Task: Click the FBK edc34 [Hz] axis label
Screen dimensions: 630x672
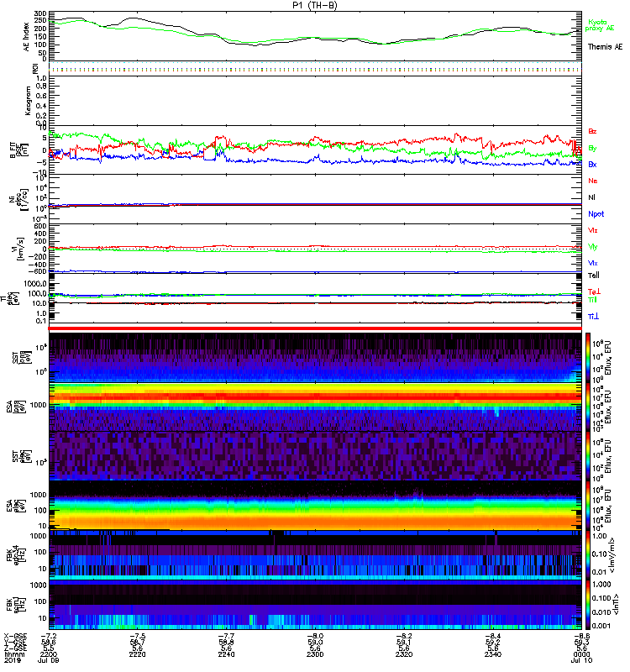Action: click(x=15, y=554)
